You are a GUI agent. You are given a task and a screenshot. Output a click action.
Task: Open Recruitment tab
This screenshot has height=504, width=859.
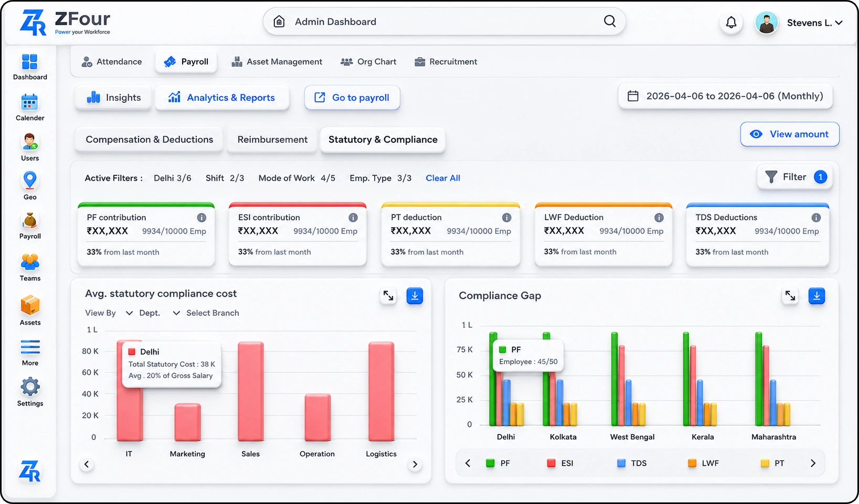pos(446,62)
